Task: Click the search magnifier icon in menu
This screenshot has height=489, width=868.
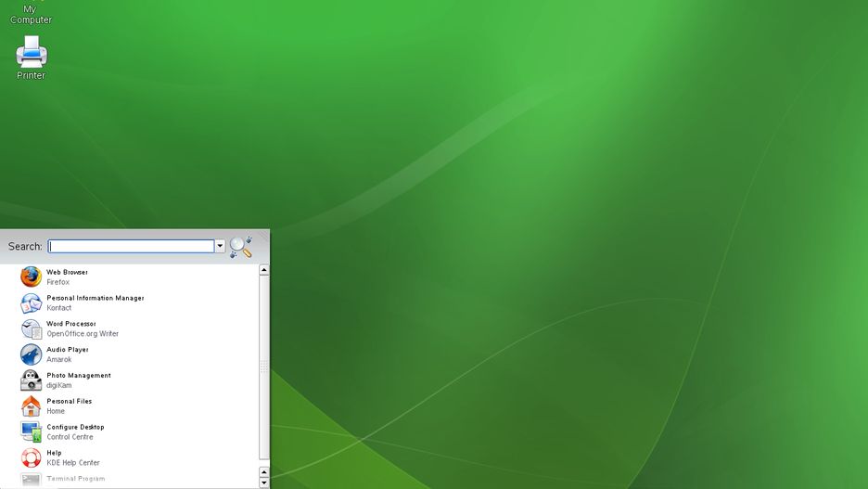Action: pyautogui.click(x=241, y=247)
